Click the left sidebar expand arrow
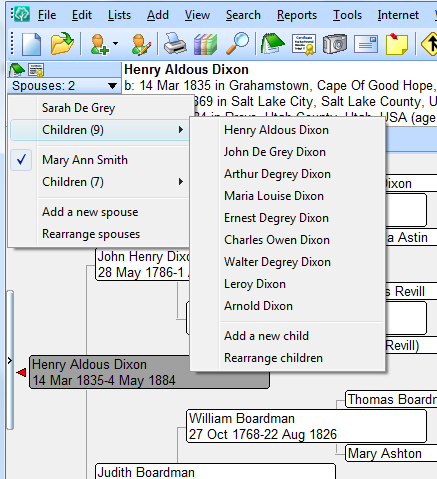The height and width of the screenshot is (479, 437). pos(10,360)
